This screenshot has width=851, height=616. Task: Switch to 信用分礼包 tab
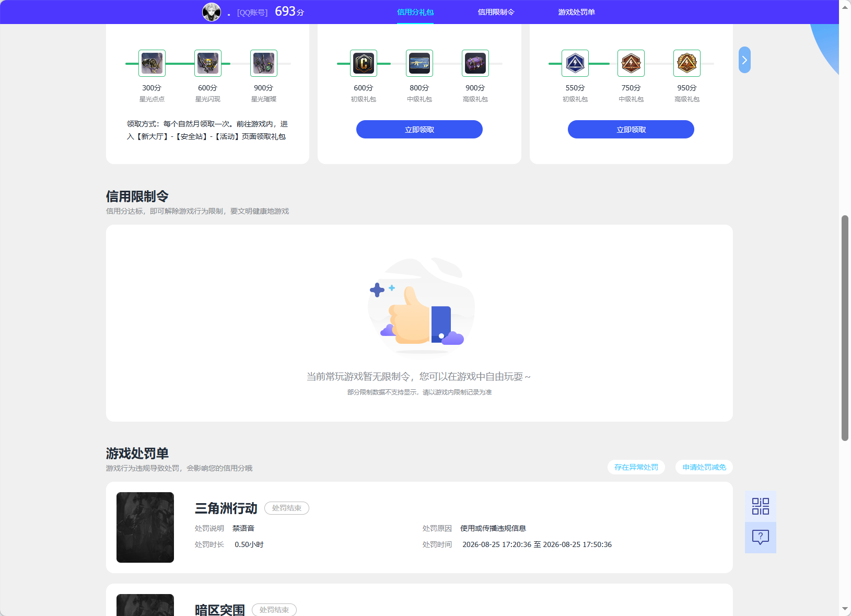(x=415, y=12)
